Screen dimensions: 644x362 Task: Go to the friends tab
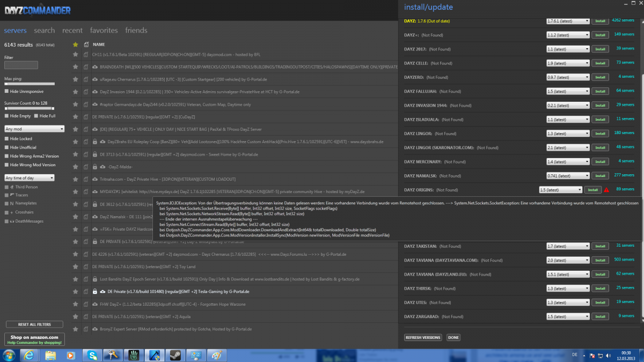(136, 31)
